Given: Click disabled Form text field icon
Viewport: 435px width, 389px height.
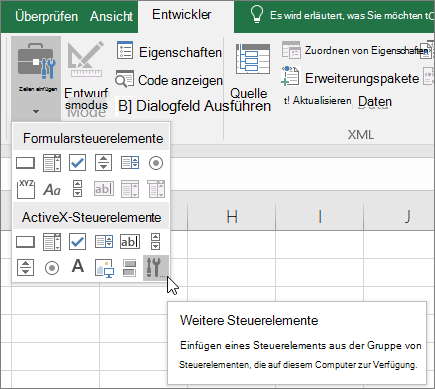Looking at the screenshot, I should 104,189.
